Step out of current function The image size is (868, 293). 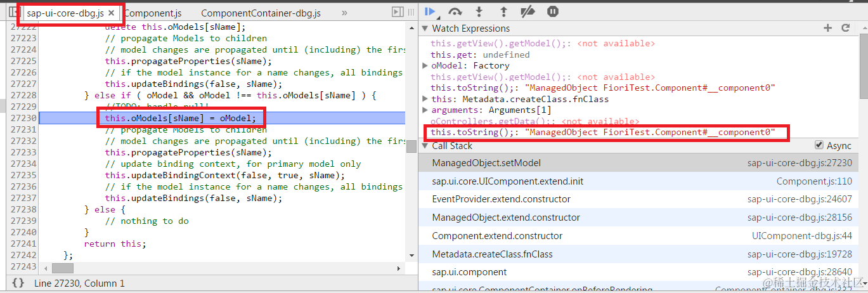tap(503, 11)
